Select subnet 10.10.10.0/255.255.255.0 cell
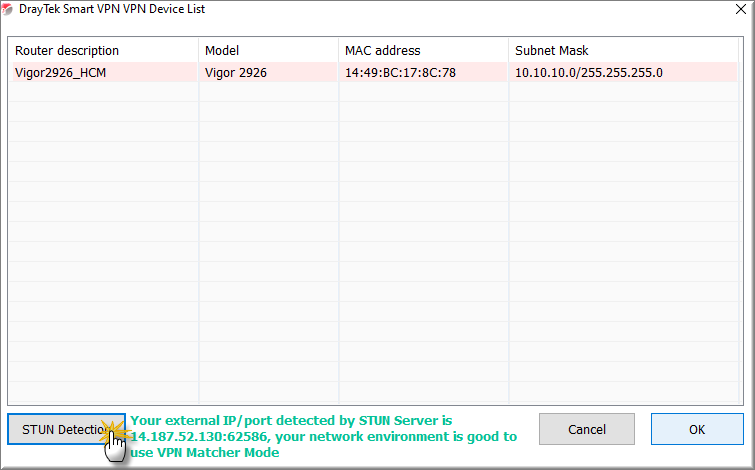Viewport: 755px width, 470px height. pyautogui.click(x=623, y=72)
